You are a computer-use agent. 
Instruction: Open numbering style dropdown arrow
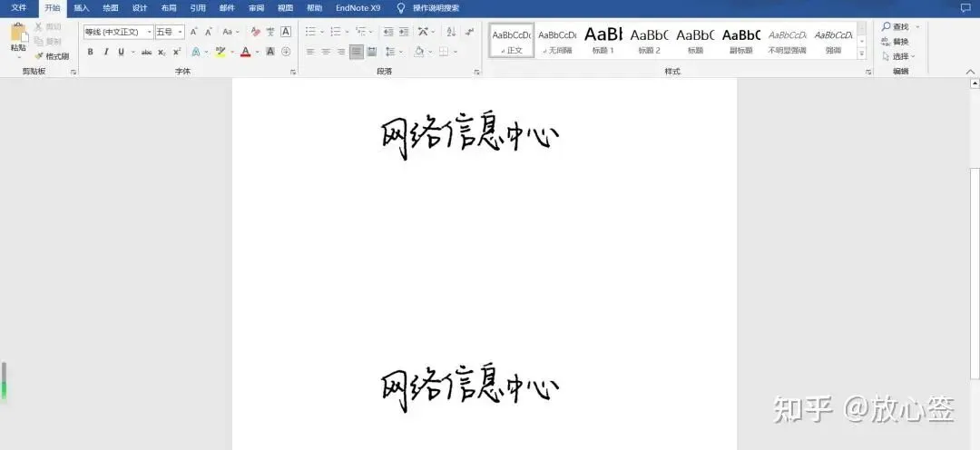tap(347, 32)
